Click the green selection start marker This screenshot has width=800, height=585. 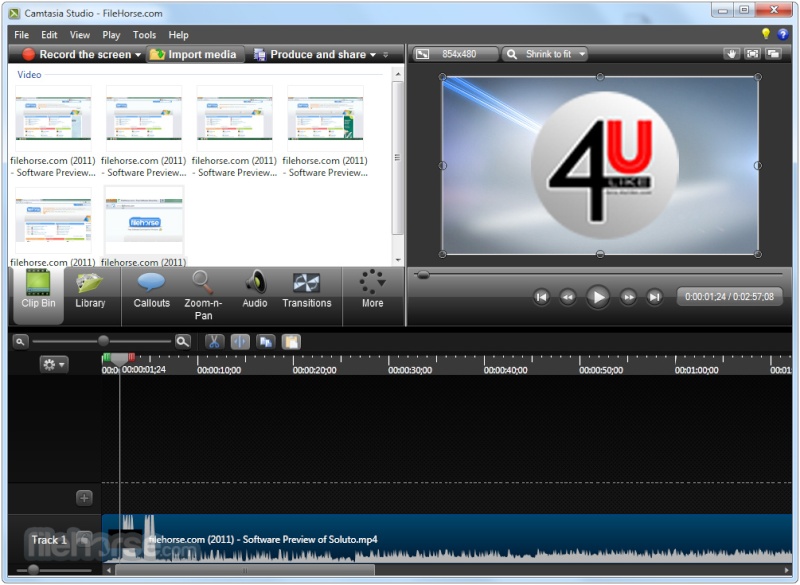pyautogui.click(x=106, y=357)
